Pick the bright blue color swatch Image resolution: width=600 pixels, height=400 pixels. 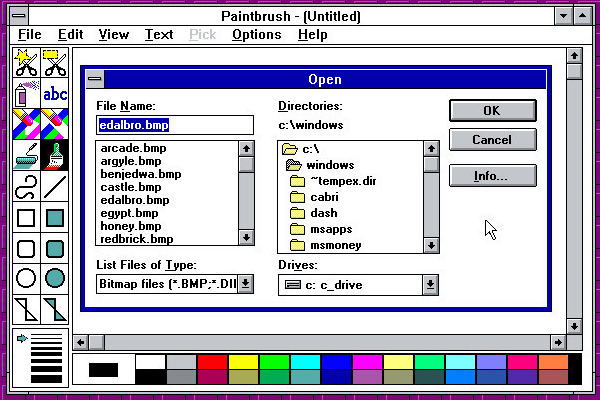click(336, 361)
